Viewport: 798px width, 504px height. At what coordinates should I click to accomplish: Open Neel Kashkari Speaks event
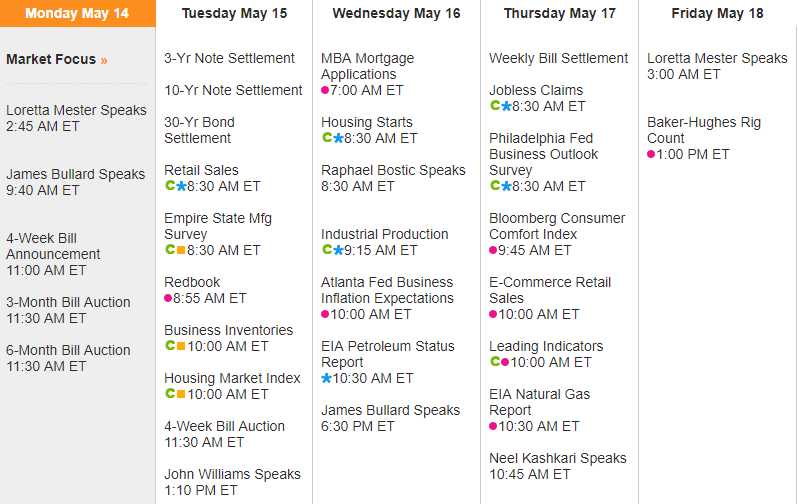[x=557, y=458]
